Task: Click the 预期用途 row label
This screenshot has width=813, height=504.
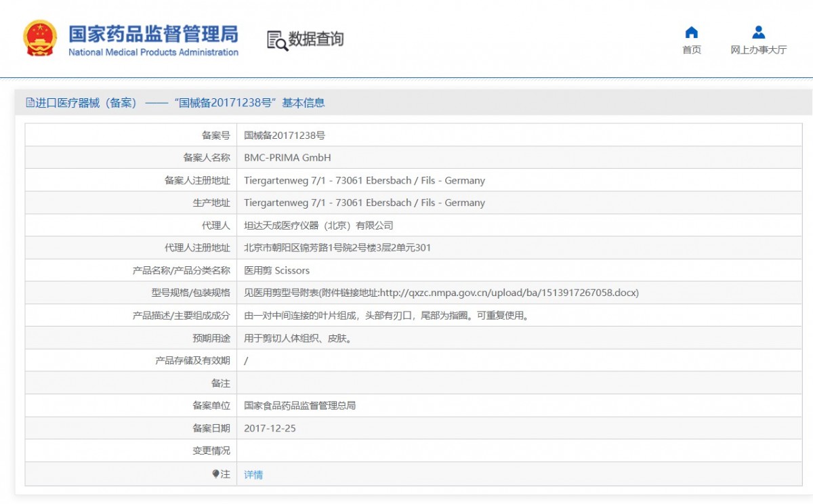Action: [x=211, y=339]
